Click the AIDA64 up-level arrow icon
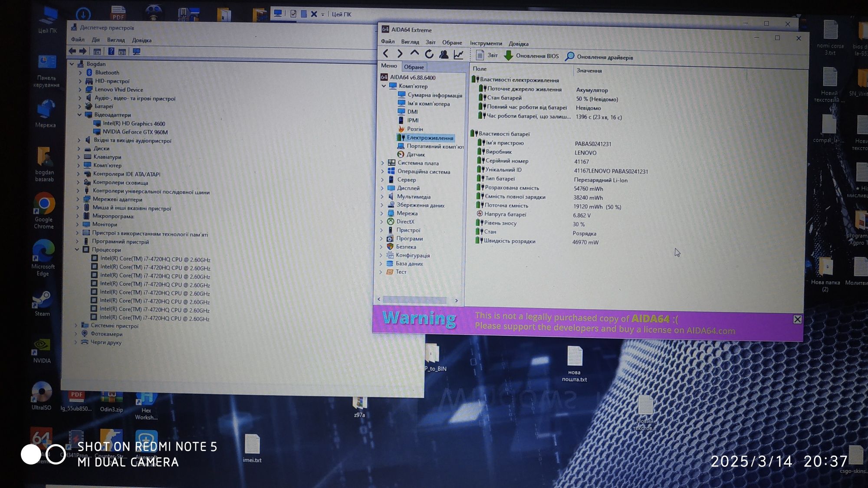The width and height of the screenshot is (868, 488). [x=414, y=53]
